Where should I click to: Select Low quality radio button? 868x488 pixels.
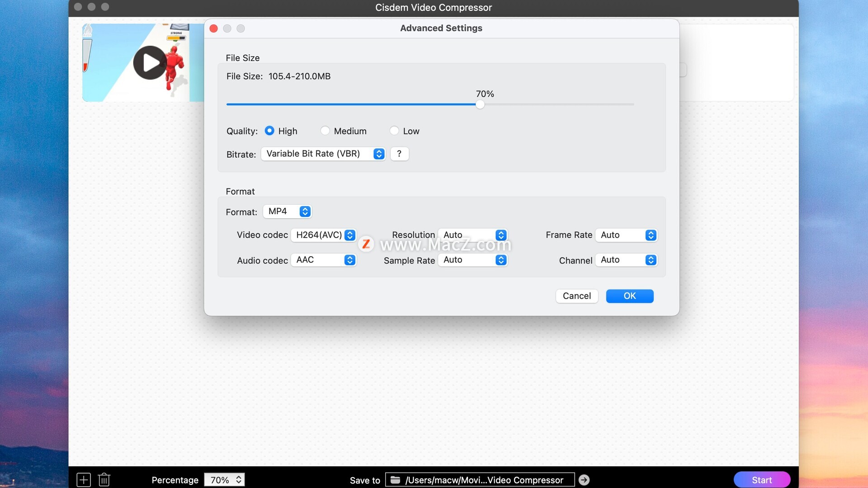click(394, 131)
